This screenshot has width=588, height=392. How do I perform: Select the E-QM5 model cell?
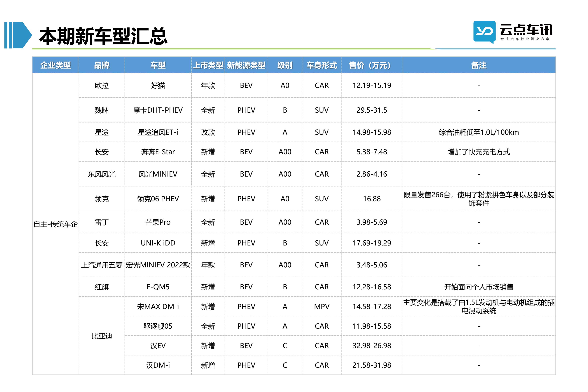click(158, 287)
